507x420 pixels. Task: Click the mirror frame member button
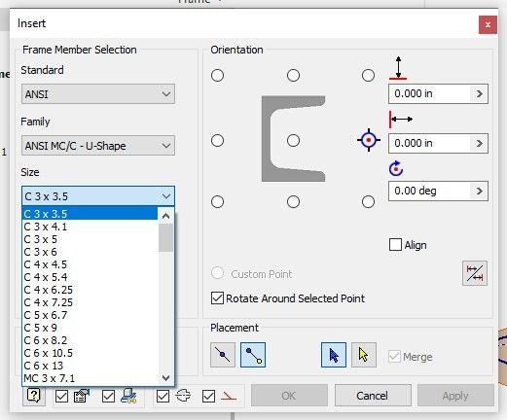(475, 273)
